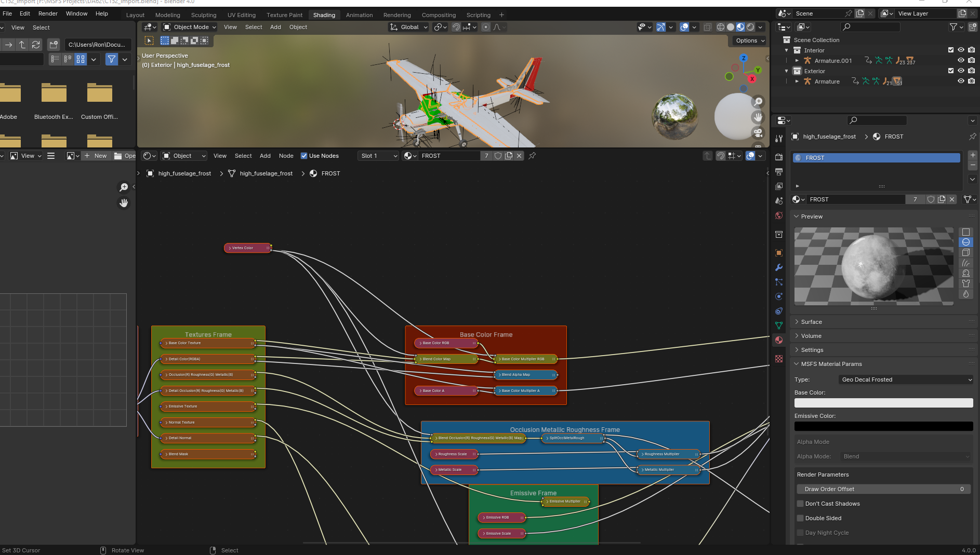Switch to Wireframe viewport shading
Screen dimensions: 980x555
721,27
